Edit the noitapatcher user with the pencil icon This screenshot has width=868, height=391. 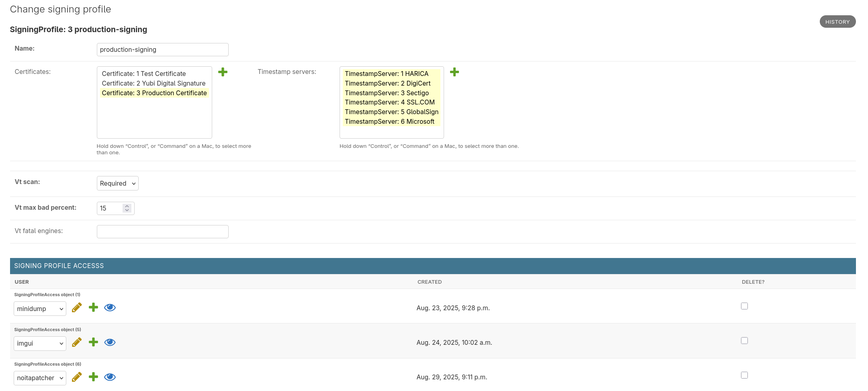click(x=77, y=377)
